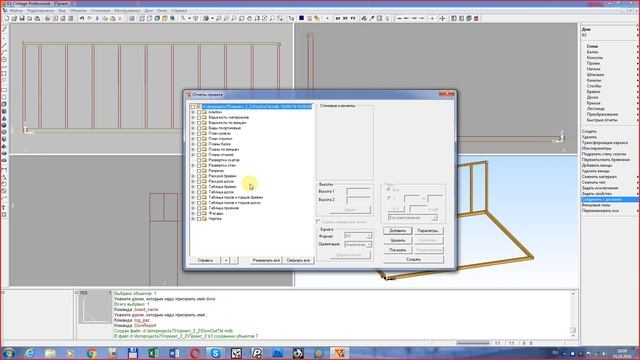Expand the Виды поэтажные tree node
Image resolution: width=640 pixels, height=360 pixels.
[x=193, y=128]
